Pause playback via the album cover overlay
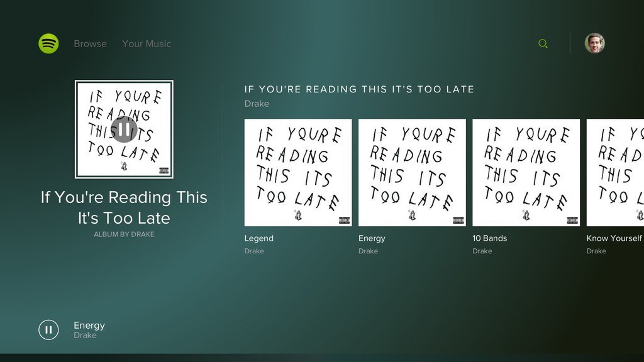This screenshot has width=644, height=362. tap(124, 129)
